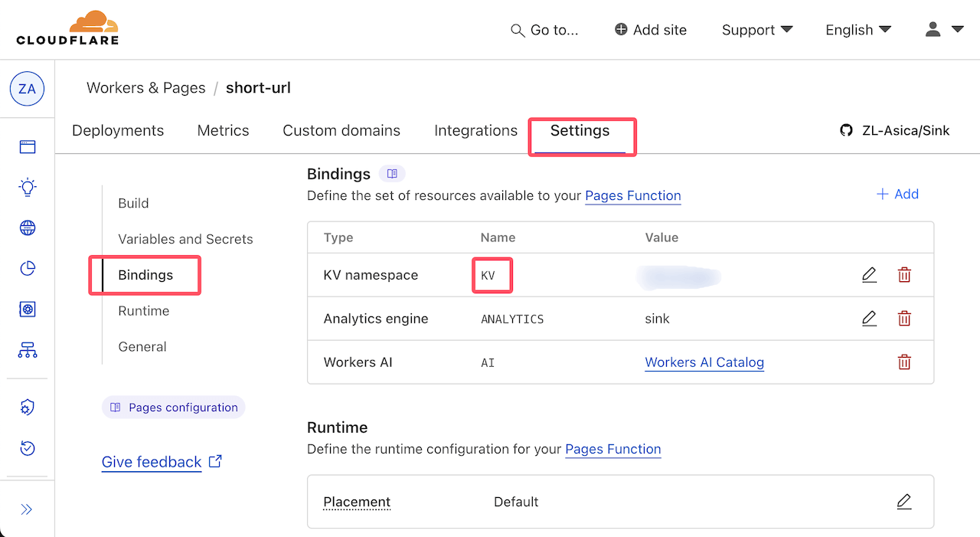Viewport: 980px width, 537px height.
Task: Click the KV binding name
Action: 488,276
